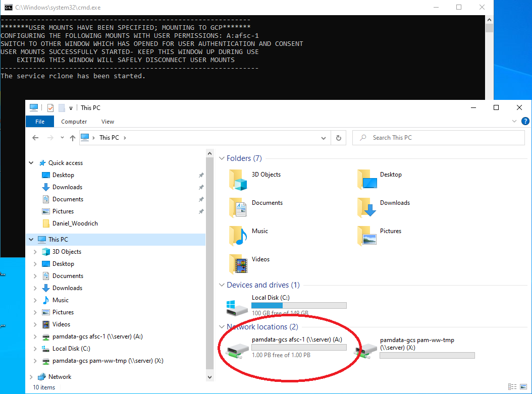Open the address bar history dropdown
532x394 pixels.
pos(324,138)
